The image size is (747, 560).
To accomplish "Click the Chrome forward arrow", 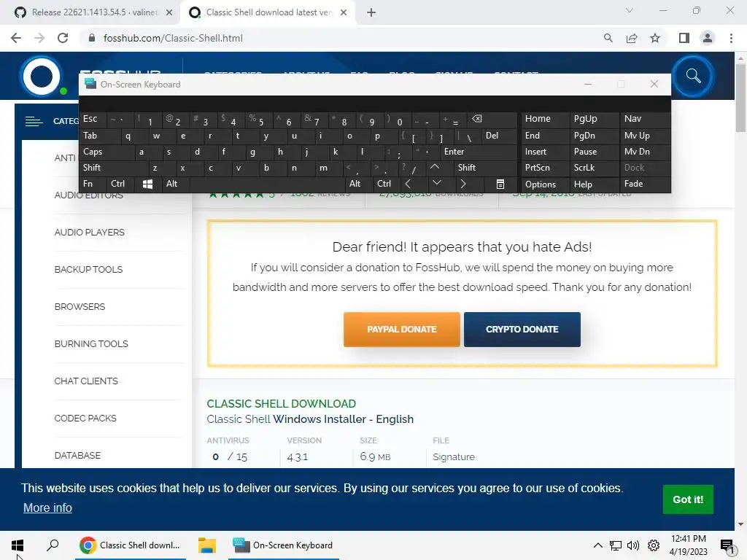I will tap(39, 38).
